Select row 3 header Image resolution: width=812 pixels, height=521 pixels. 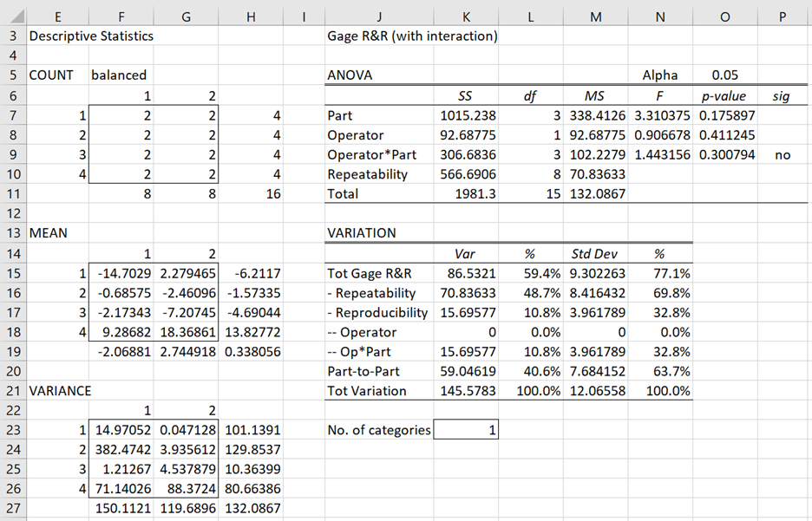(x=13, y=36)
